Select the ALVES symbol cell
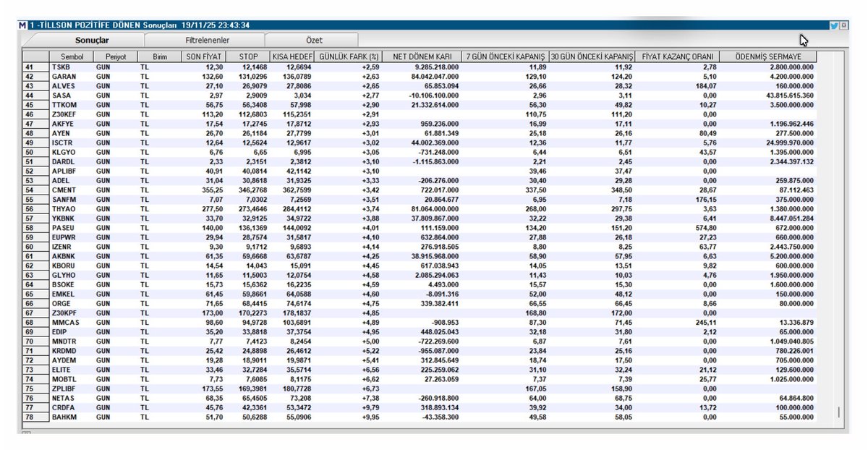This screenshot has width=868, height=450. [71, 85]
